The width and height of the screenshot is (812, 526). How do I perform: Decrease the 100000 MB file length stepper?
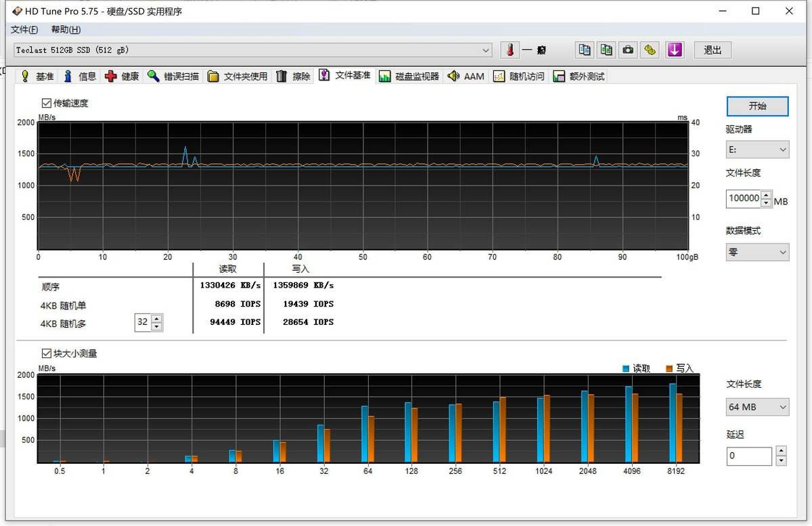click(x=766, y=202)
